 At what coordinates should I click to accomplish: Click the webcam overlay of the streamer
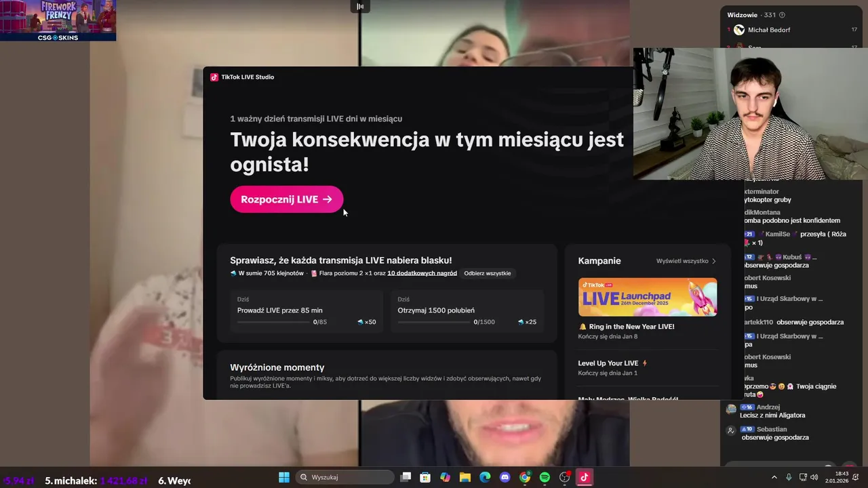[751, 114]
